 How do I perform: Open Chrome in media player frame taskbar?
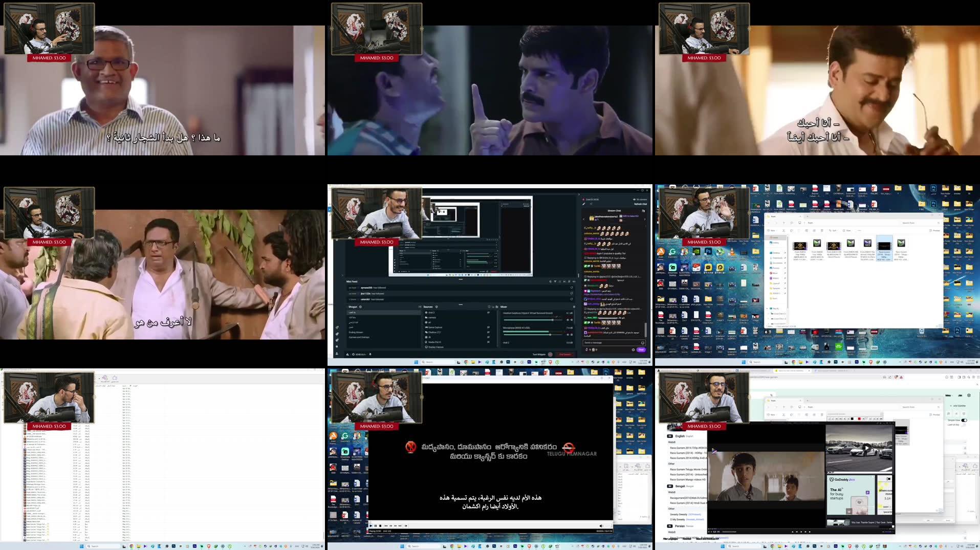(x=452, y=546)
